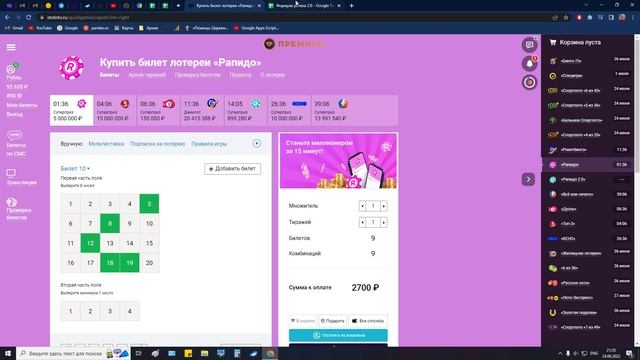Increase the Множитель multiplier value
The image size is (640, 360).
[x=384, y=206]
